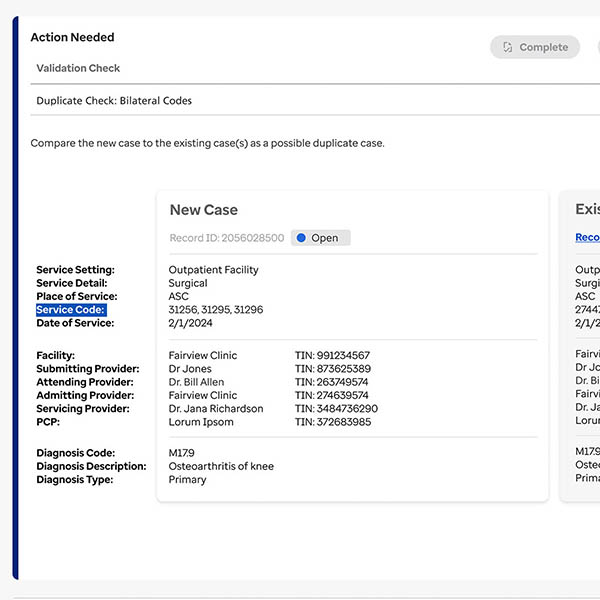Click the Existing case card heading
This screenshot has height=600, width=600.
point(587,210)
